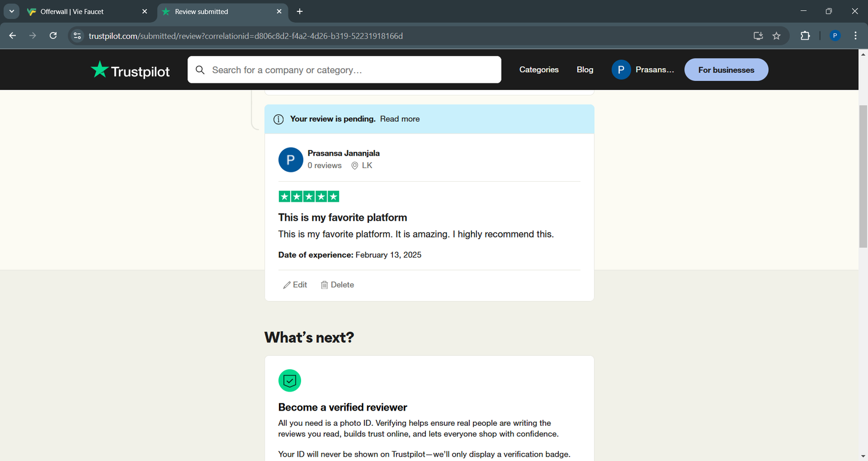868x461 pixels.
Task: Click the five-star rating image
Action: click(x=309, y=196)
